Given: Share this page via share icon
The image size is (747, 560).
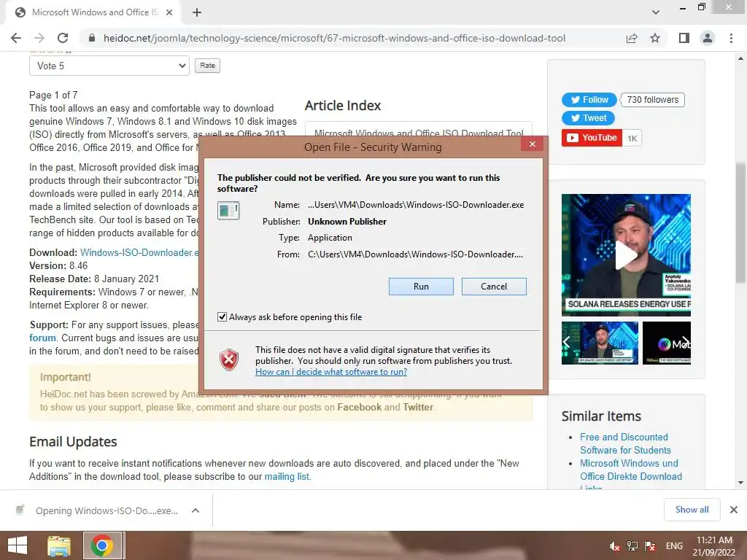Looking at the screenshot, I should pyautogui.click(x=632, y=38).
